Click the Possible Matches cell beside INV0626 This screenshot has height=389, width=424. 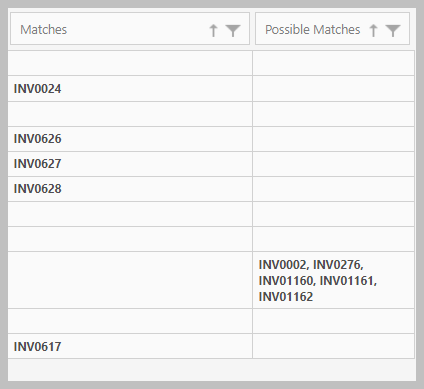click(x=333, y=139)
